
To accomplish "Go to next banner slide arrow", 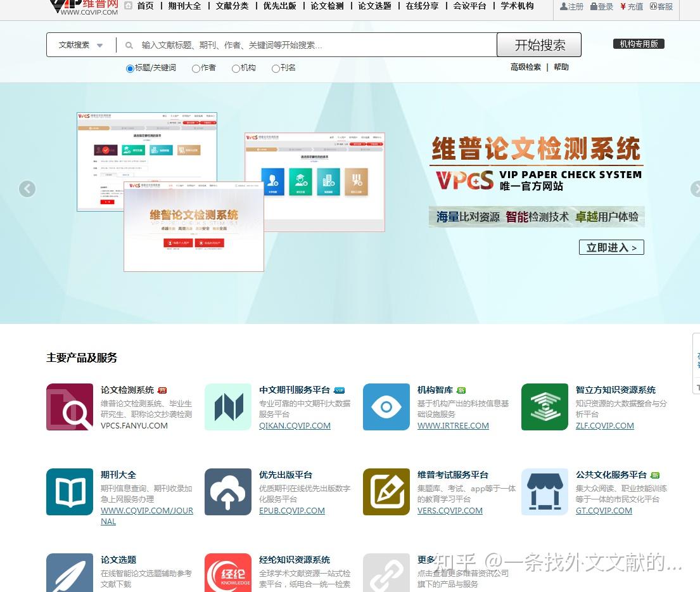I will [695, 189].
